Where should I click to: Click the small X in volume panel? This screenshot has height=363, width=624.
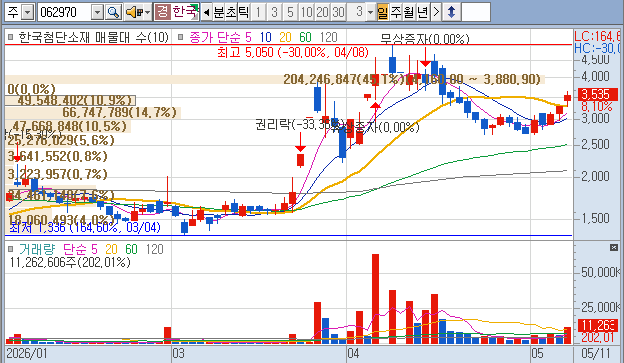pos(614,248)
